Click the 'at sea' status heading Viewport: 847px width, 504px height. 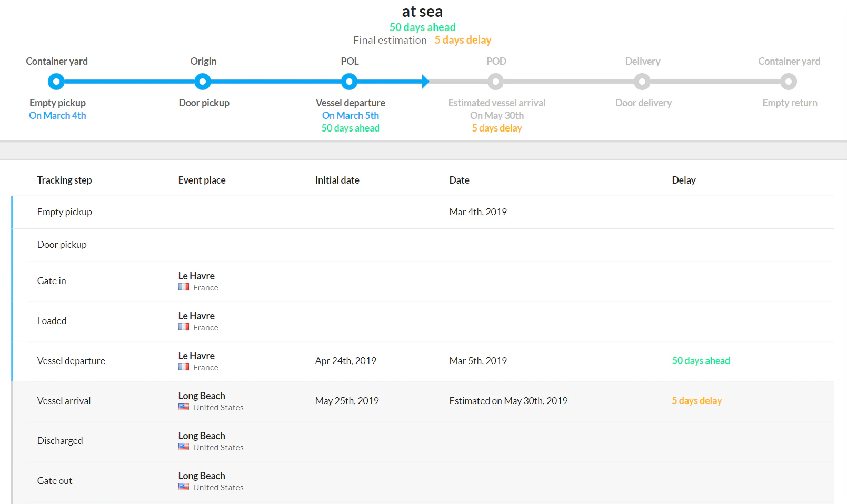[x=422, y=11]
